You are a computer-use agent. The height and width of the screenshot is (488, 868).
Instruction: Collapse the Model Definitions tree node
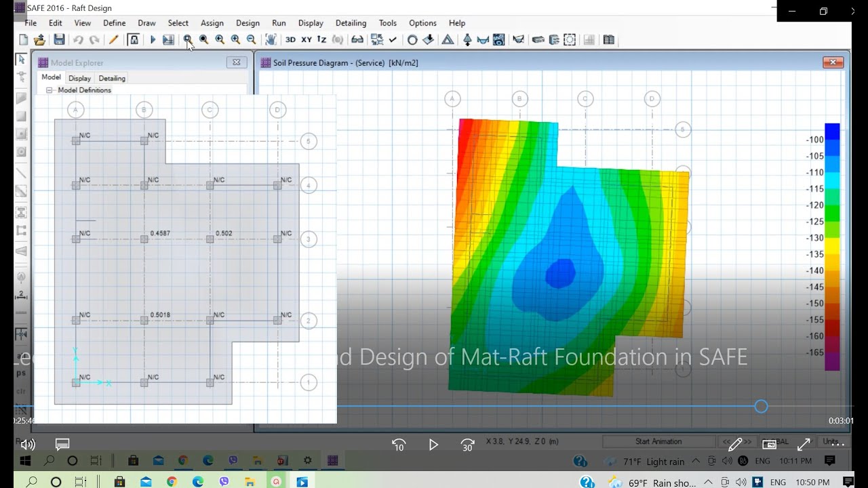[x=49, y=90]
